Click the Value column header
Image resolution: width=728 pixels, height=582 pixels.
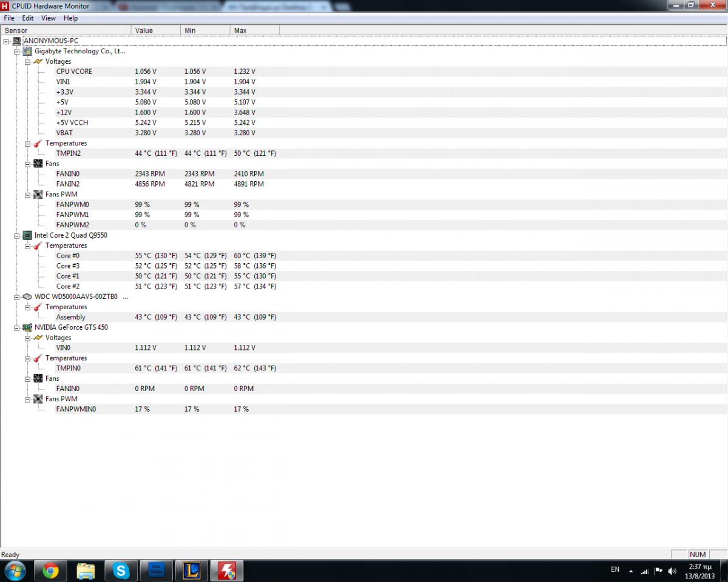click(x=156, y=30)
